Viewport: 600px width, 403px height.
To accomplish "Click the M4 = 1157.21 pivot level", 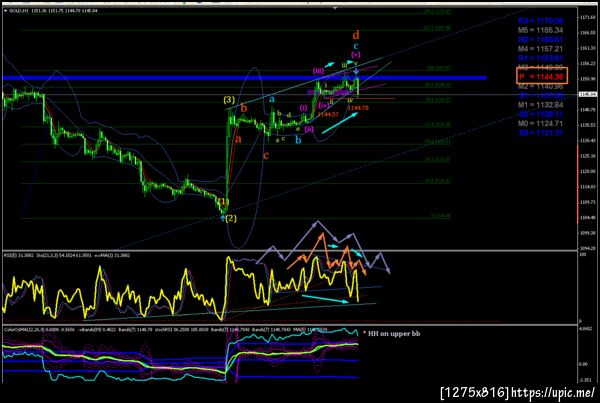I will tap(541, 49).
